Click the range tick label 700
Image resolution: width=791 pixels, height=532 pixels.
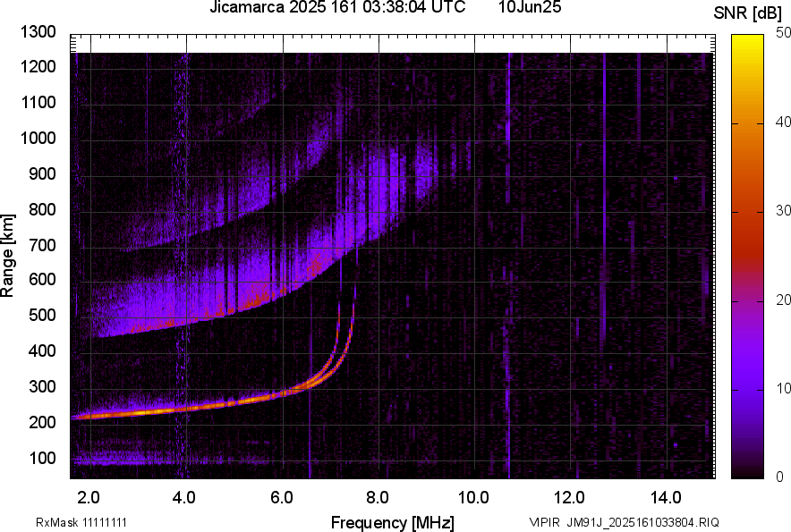[x=42, y=245]
